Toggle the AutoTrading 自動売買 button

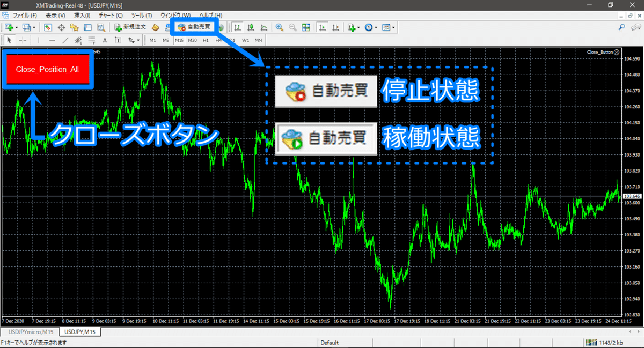point(194,27)
